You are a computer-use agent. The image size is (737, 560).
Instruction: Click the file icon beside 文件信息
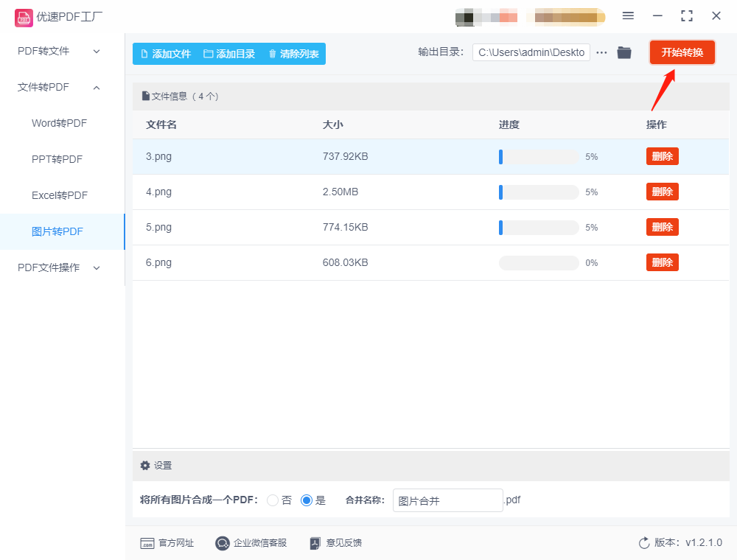point(146,97)
